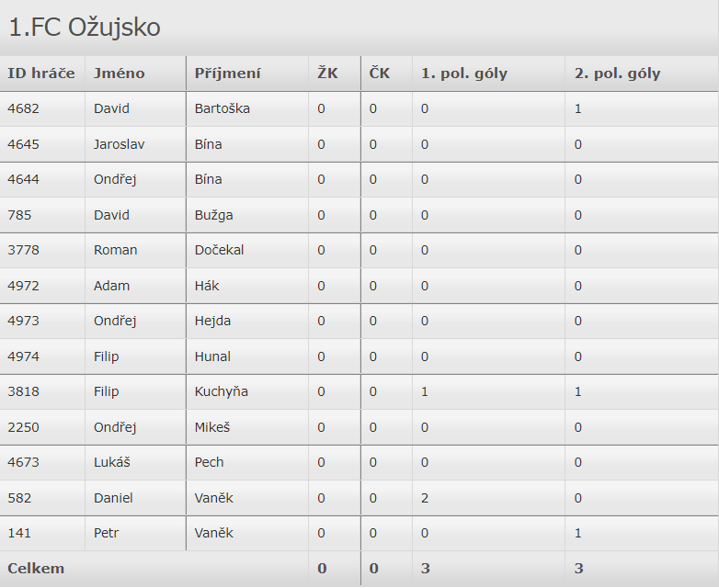The height and width of the screenshot is (588, 719).
Task: Click the "ID hráče" column header
Action: tap(41, 73)
